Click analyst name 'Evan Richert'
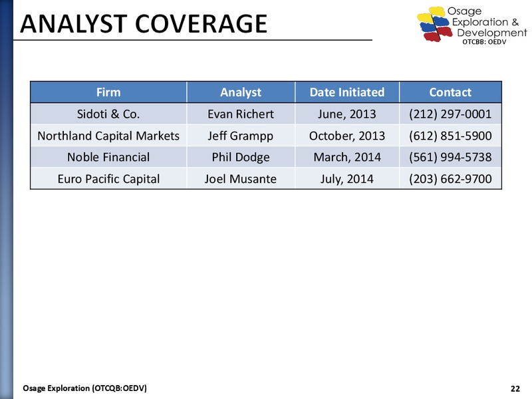This screenshot has width=532, height=399. point(241,114)
